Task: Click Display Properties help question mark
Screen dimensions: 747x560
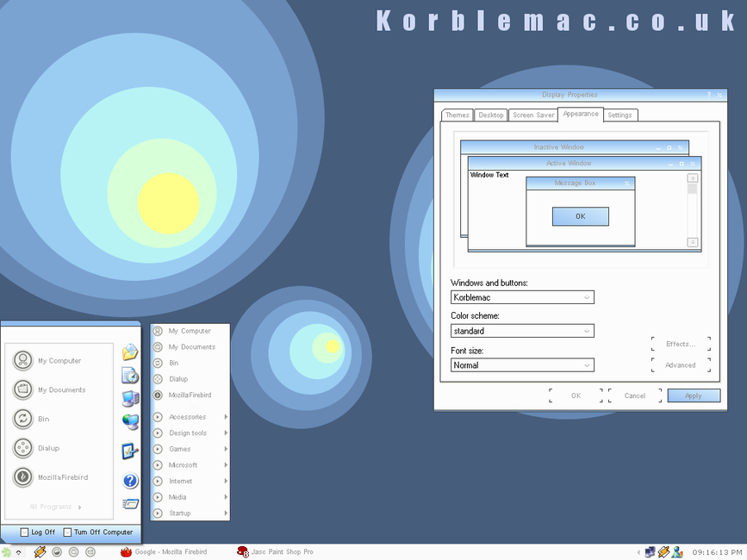Action: pos(709,94)
